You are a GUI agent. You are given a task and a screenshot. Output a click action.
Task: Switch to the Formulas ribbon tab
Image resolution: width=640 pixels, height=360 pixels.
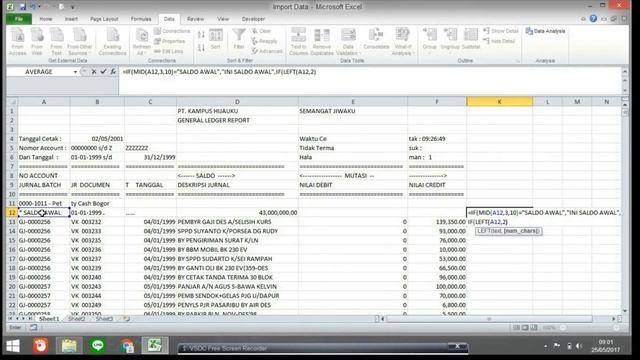tap(141, 19)
